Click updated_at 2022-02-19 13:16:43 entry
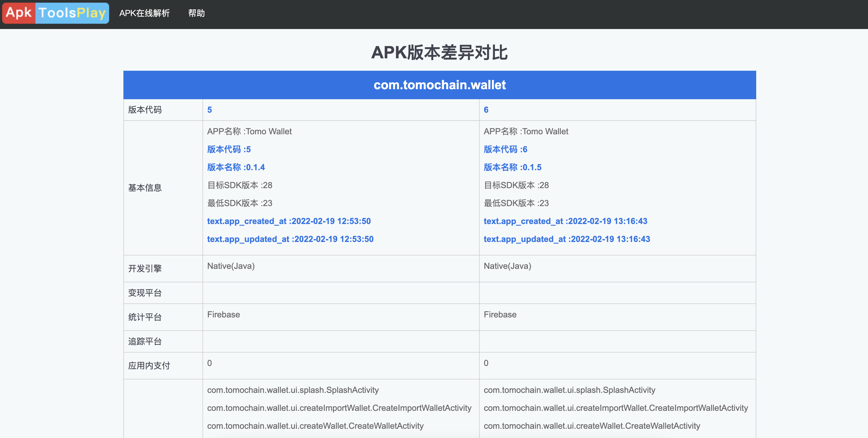This screenshot has width=868, height=438. [567, 239]
